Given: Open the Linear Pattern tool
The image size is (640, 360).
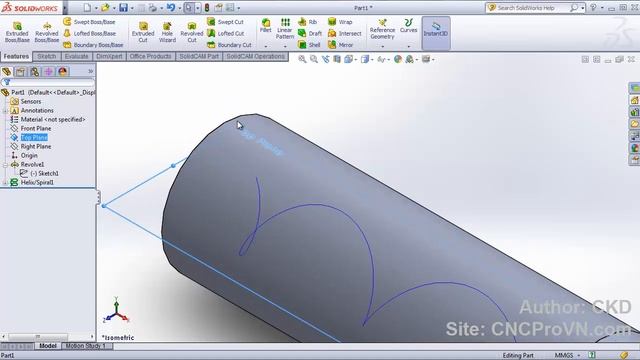Looking at the screenshot, I should [285, 29].
